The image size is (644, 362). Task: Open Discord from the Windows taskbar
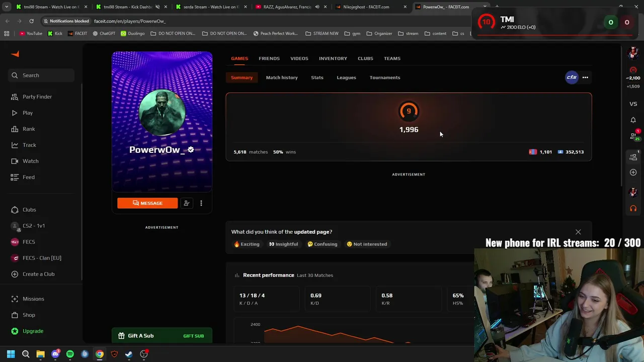(55, 354)
